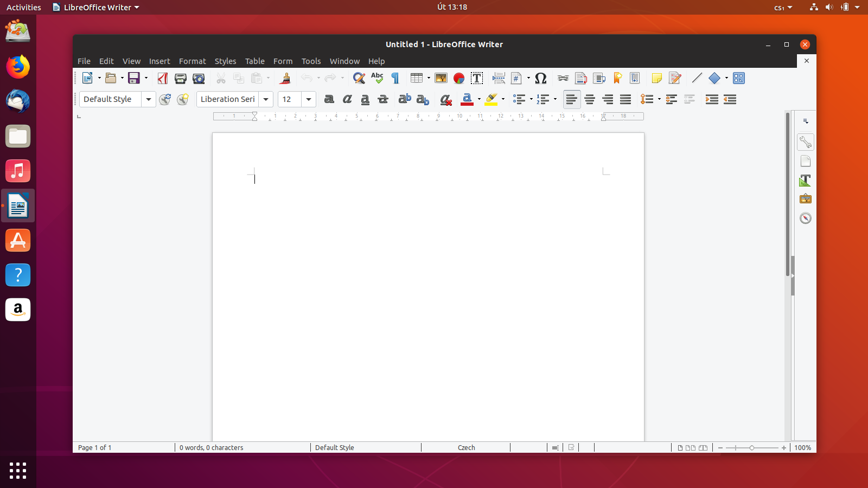Run the spelling check
The height and width of the screenshot is (488, 868).
(x=377, y=78)
